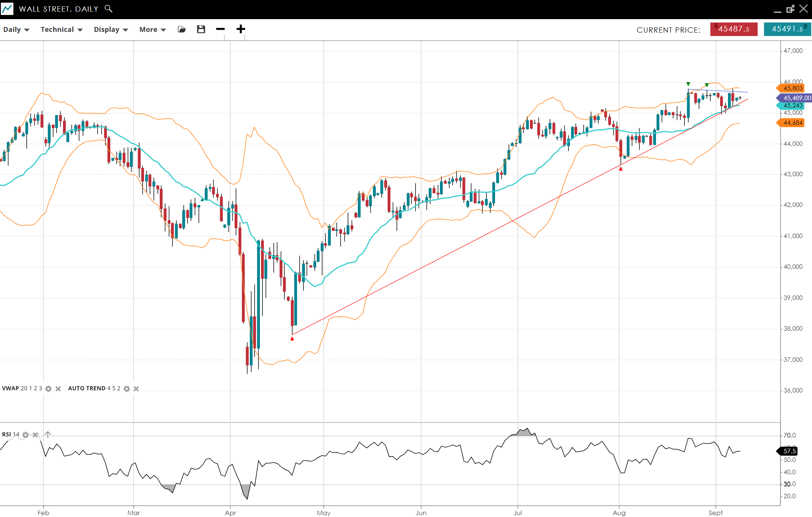Image resolution: width=812 pixels, height=517 pixels.
Task: Save chart with floppy disk icon
Action: [201, 29]
